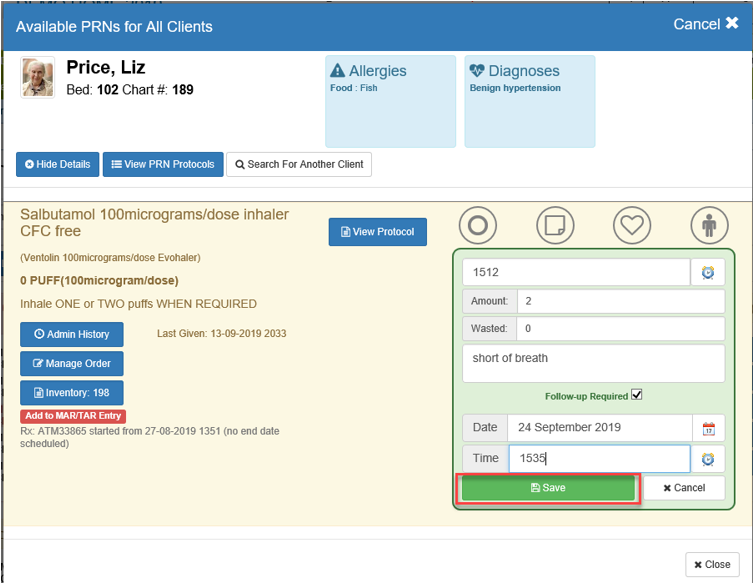Open the Admin History
The width and height of the screenshot is (755, 583).
click(x=71, y=334)
